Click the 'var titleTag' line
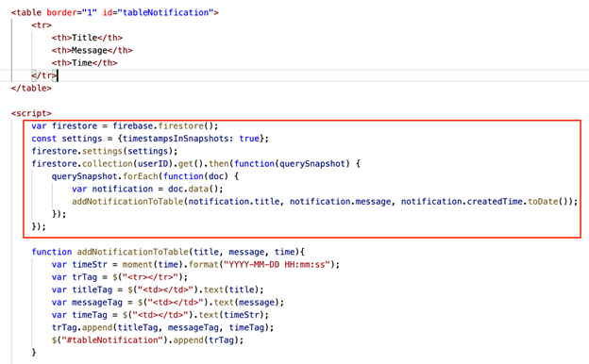This screenshot has width=589, height=364. pos(158,290)
